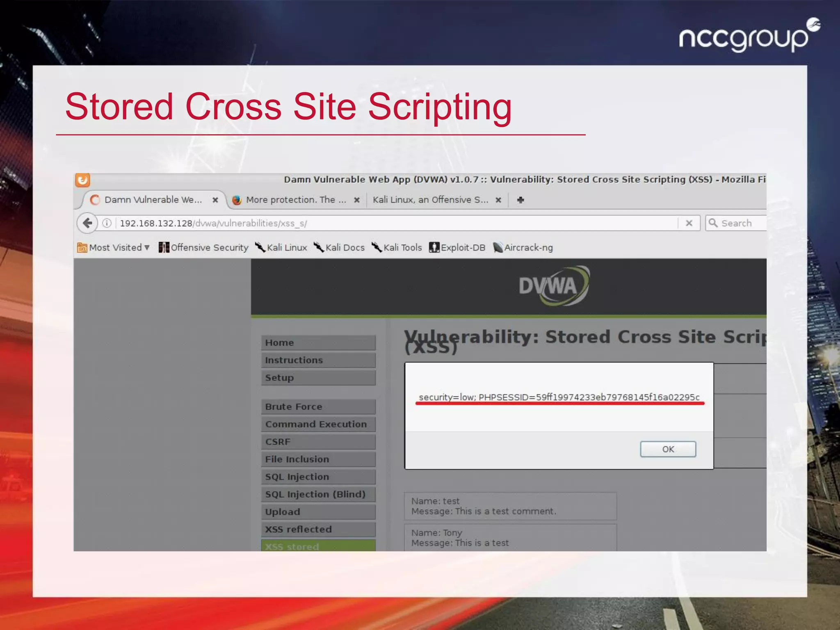Viewport: 840px width, 630px height.
Task: Select CSRF in the sidebar
Action: pyautogui.click(x=318, y=442)
